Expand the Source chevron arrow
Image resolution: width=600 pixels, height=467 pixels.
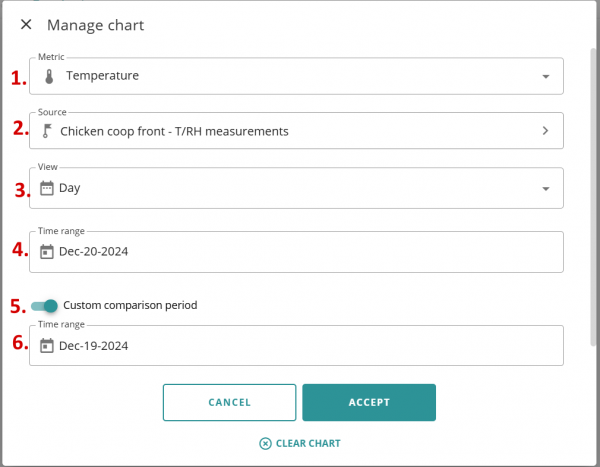point(545,131)
